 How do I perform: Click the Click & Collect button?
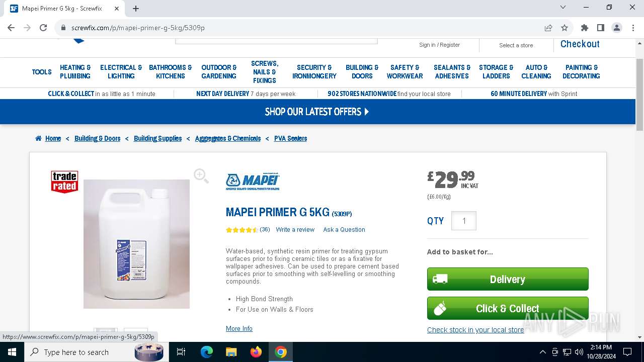[508, 308]
